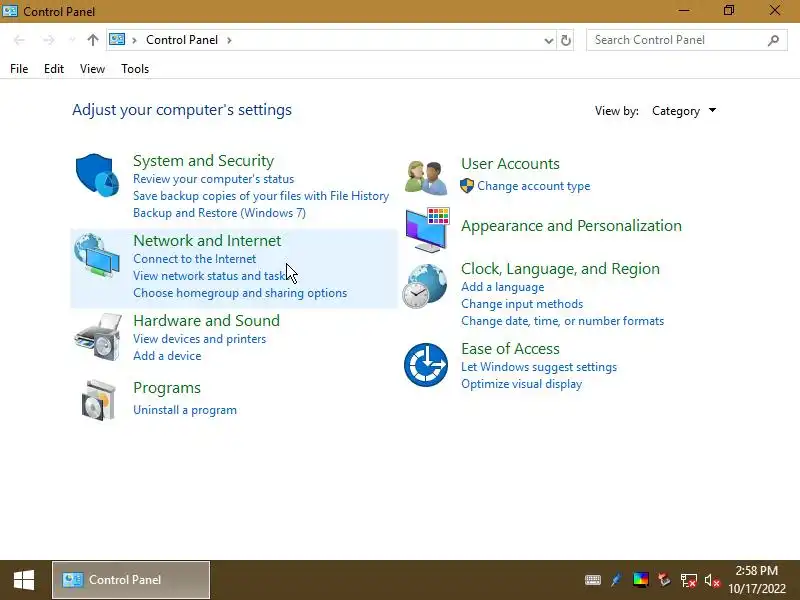
Task: Open View network status and tasks
Action: [x=212, y=276]
